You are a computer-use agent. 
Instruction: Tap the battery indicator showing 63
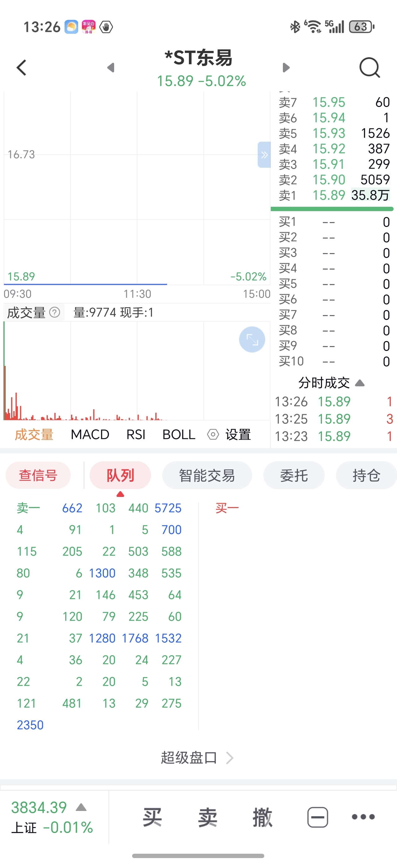coord(362,27)
